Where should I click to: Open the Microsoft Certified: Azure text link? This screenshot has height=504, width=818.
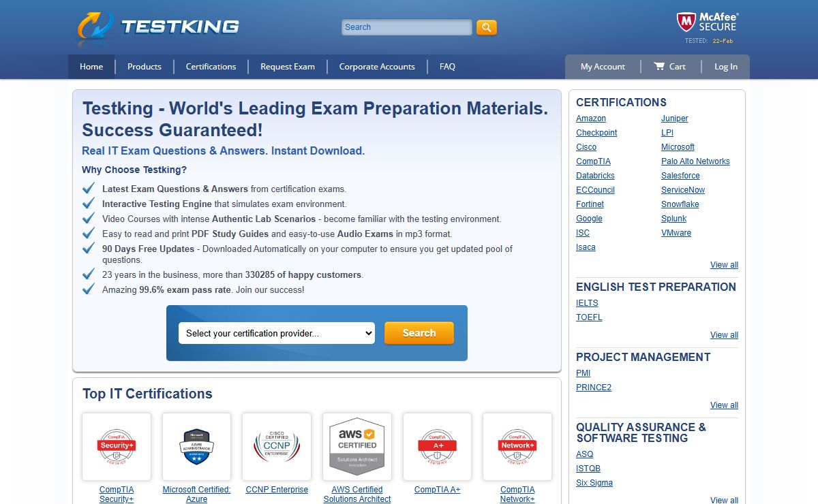click(x=196, y=494)
